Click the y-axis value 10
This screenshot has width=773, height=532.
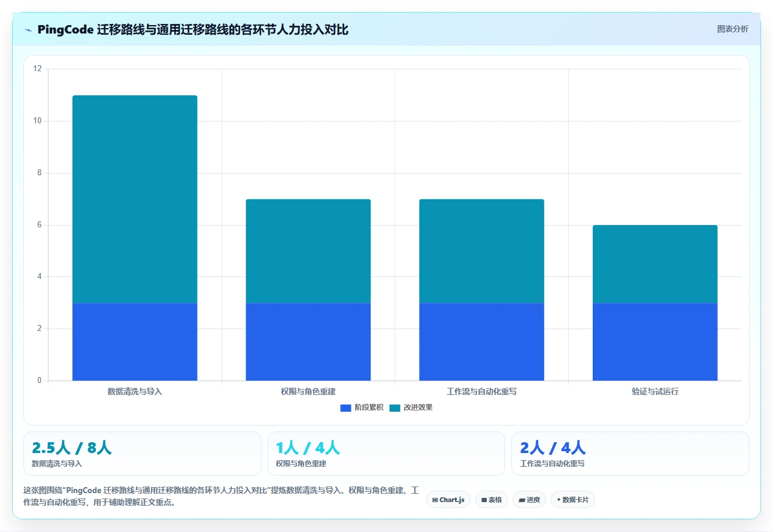pos(37,121)
